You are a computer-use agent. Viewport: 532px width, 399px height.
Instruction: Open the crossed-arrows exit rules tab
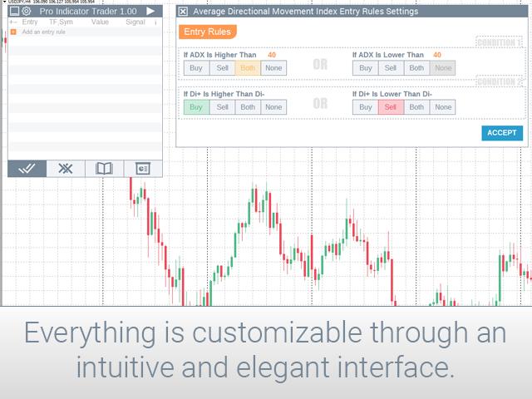point(66,168)
